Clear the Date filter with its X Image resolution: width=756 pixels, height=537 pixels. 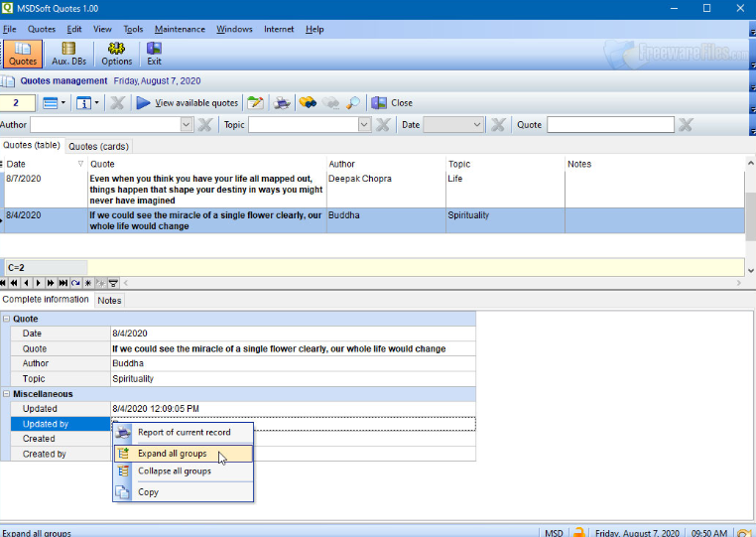point(498,125)
